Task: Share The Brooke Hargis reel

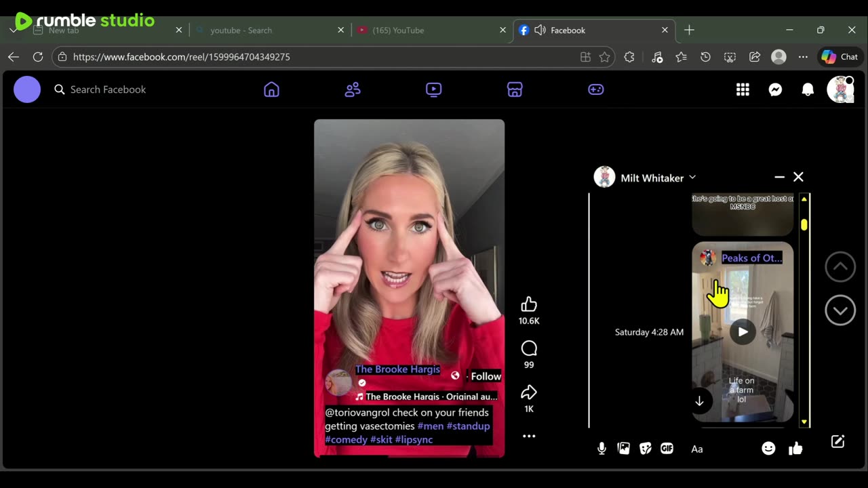Action: [x=529, y=392]
